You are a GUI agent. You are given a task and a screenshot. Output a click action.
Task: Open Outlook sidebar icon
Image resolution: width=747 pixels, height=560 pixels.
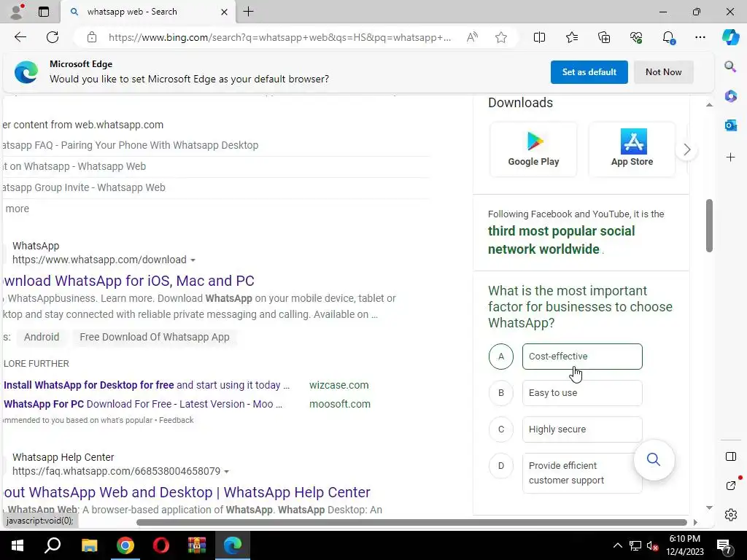point(730,125)
